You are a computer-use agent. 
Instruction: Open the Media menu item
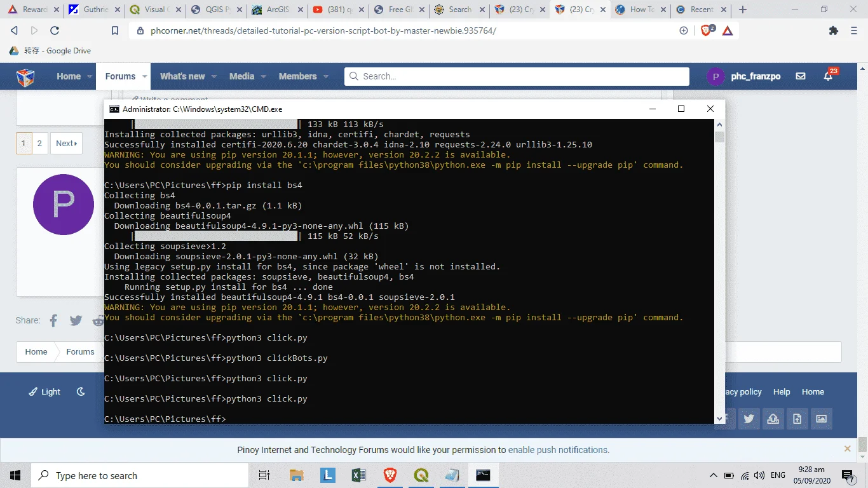241,76
